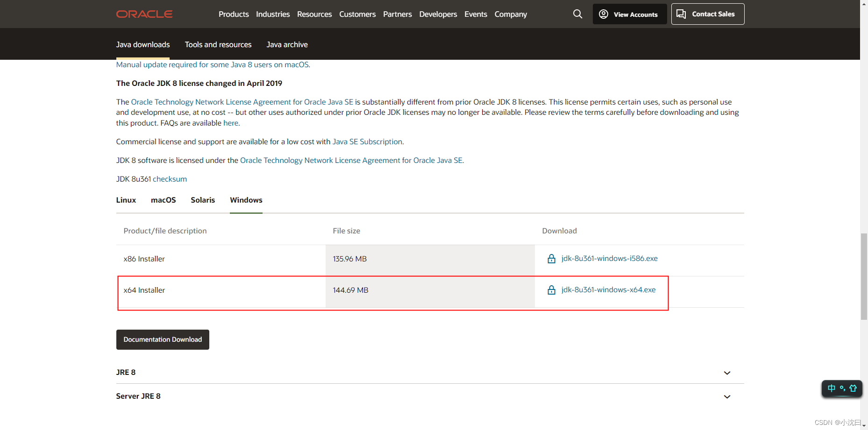Open the Products dropdown menu
Viewport: 868px width, 430px height.
[234, 14]
